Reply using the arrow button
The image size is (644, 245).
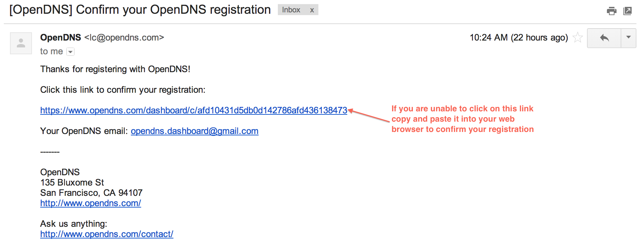[604, 38]
